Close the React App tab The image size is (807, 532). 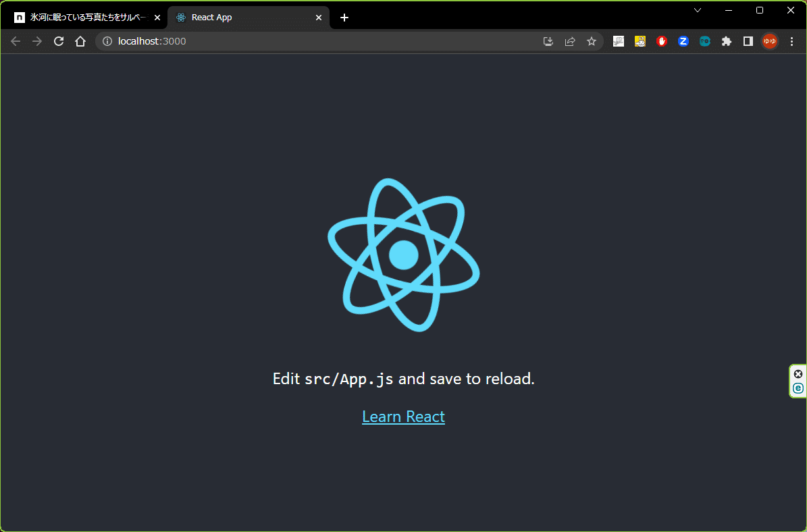coord(319,18)
